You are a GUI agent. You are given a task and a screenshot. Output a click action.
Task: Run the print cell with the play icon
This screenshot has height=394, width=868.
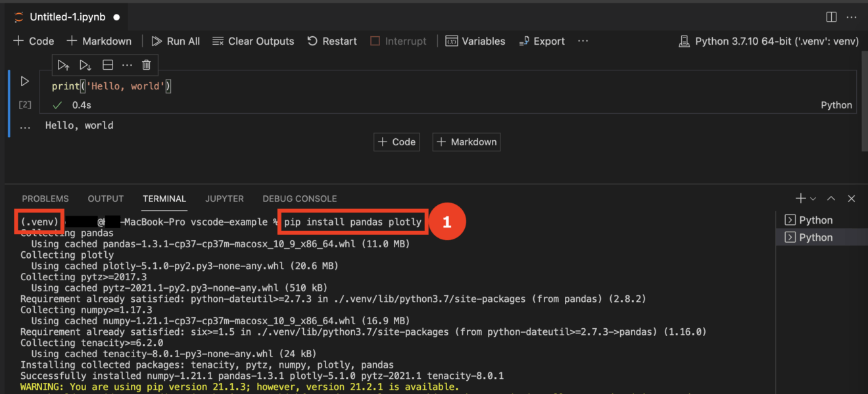(25, 81)
